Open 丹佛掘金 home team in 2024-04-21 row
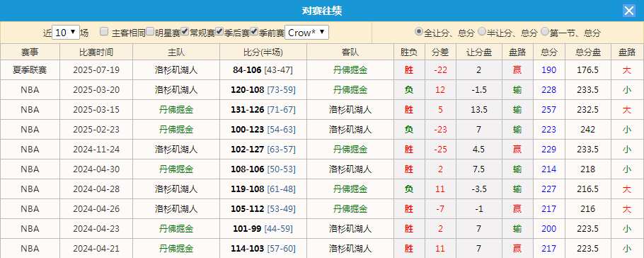Viewport: 644px width, 258px height. tap(176, 249)
